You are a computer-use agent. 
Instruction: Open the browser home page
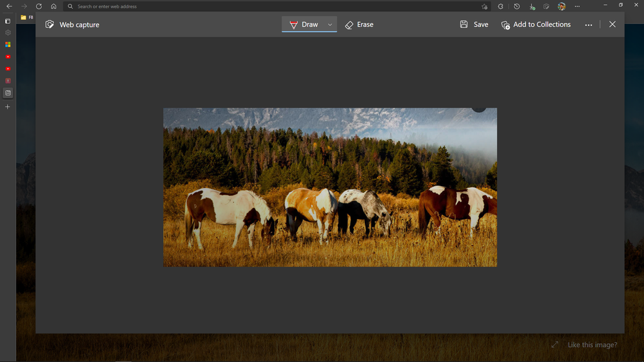[54, 6]
